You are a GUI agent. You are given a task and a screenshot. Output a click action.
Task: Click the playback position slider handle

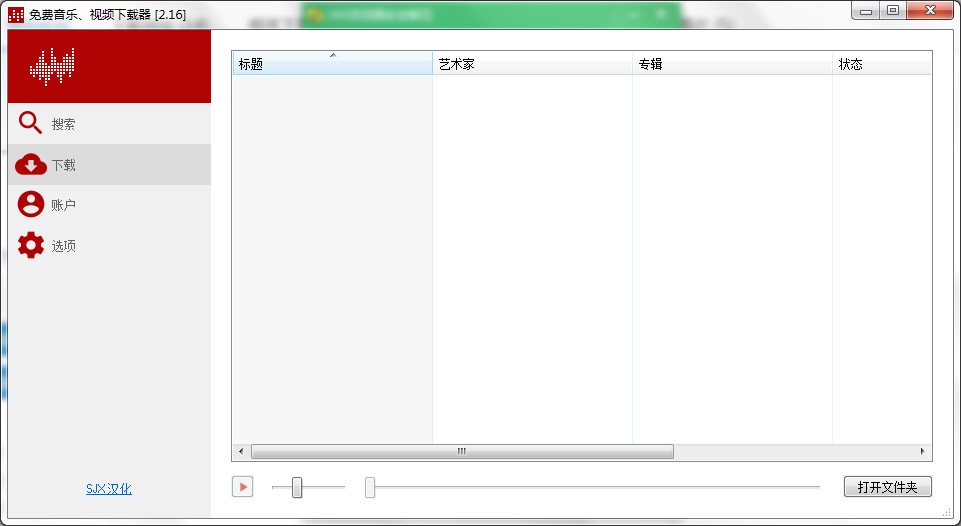tap(370, 487)
